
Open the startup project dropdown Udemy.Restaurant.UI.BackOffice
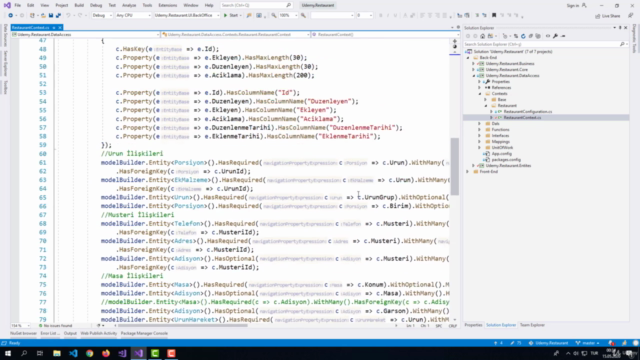pos(187,16)
